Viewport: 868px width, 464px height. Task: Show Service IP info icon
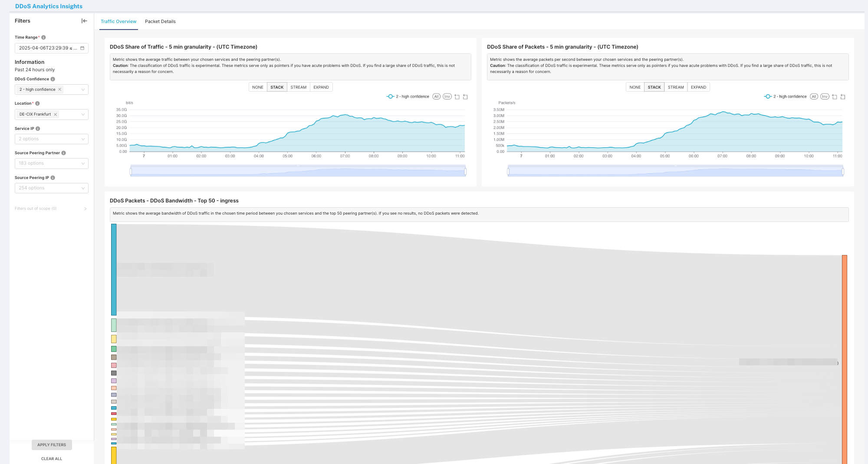click(x=38, y=129)
